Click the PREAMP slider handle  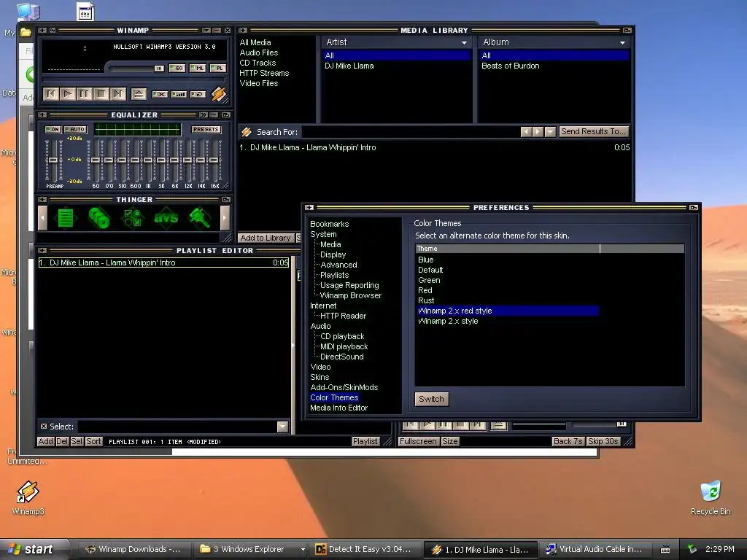point(53,160)
